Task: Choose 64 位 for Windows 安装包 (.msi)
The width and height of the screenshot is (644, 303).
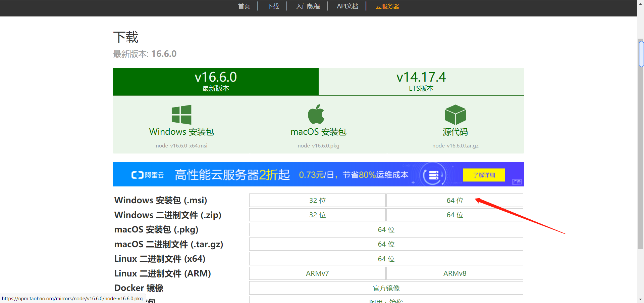Action: [x=455, y=200]
